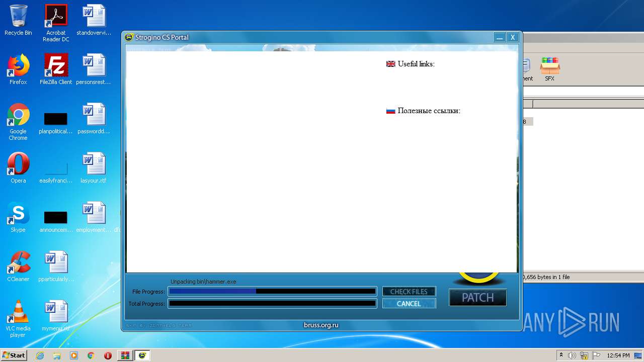Screen dimensions: 644x362
Task: Close the Strogino CS Portal window
Action: 512,37
